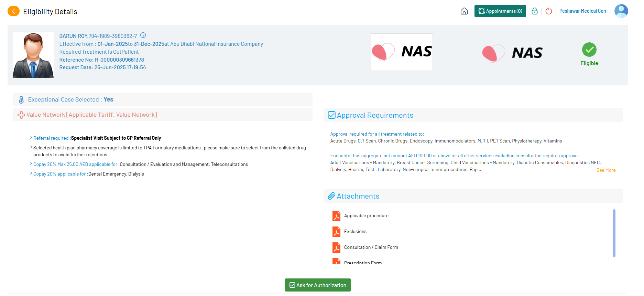644x296 pixels.
Task: Open the Applicable procedure PDF icon
Action: [x=336, y=216]
